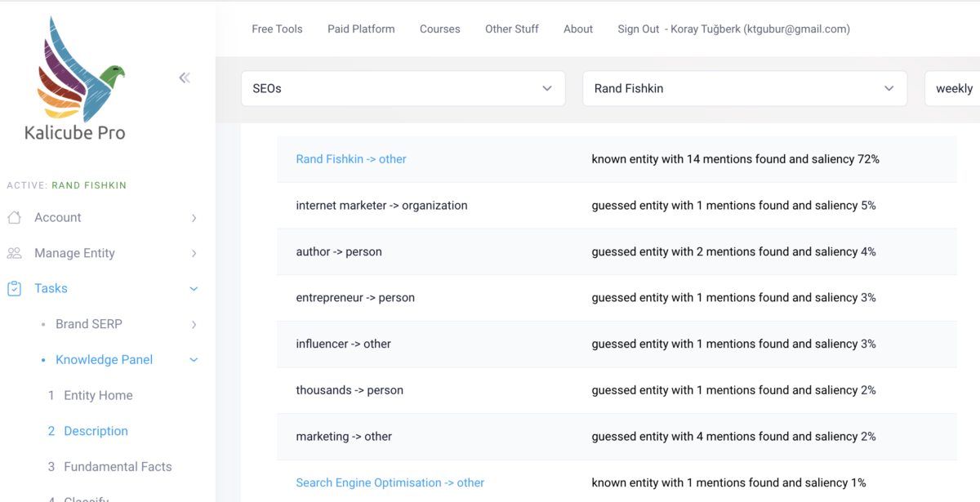Click text with 1 mentions, saliency 5%
The image size is (980, 502).
click(733, 206)
